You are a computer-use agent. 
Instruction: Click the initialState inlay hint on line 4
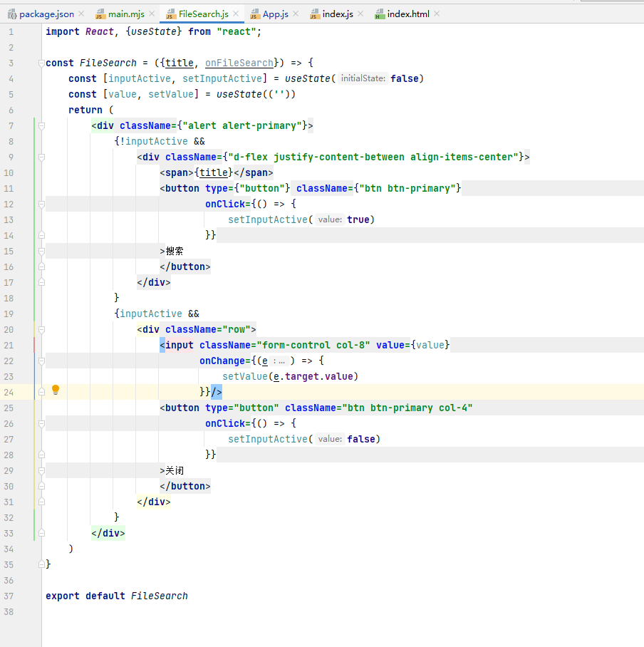coord(363,78)
